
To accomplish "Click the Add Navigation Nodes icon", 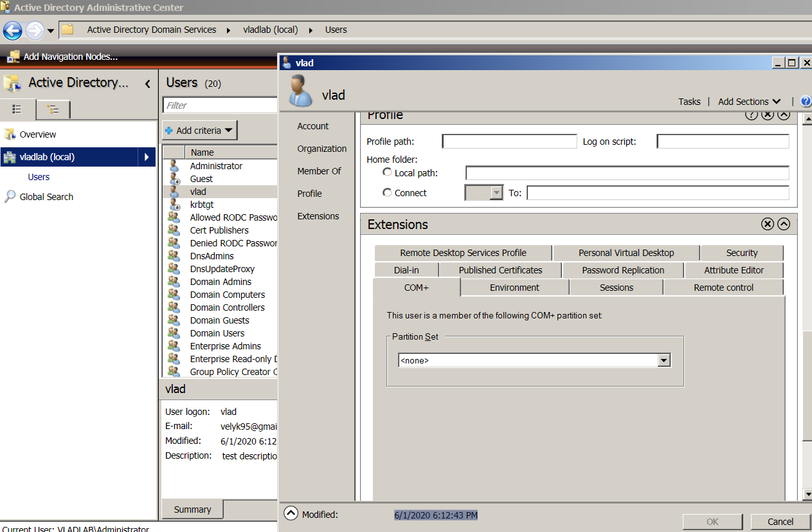I will click(14, 57).
